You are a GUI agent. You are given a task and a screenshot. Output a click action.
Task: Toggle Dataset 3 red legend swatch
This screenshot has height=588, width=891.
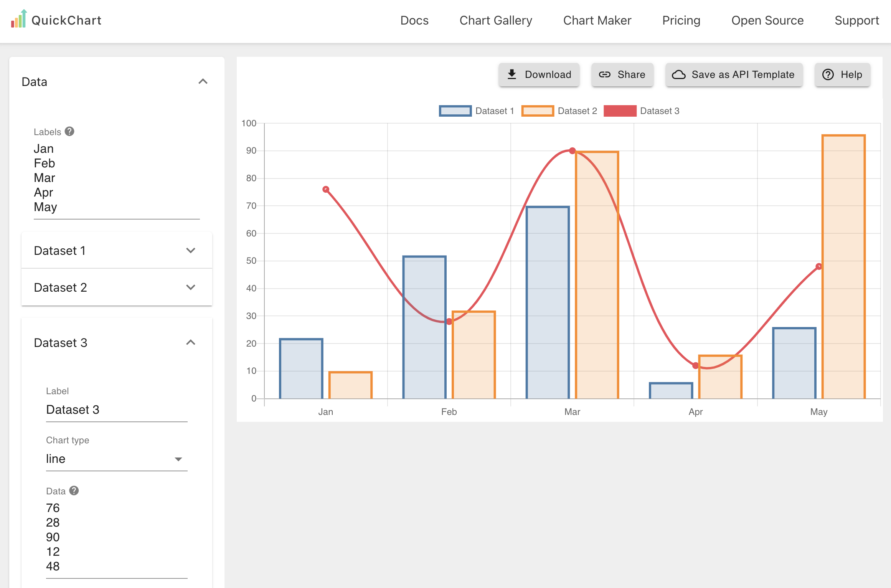pos(620,111)
